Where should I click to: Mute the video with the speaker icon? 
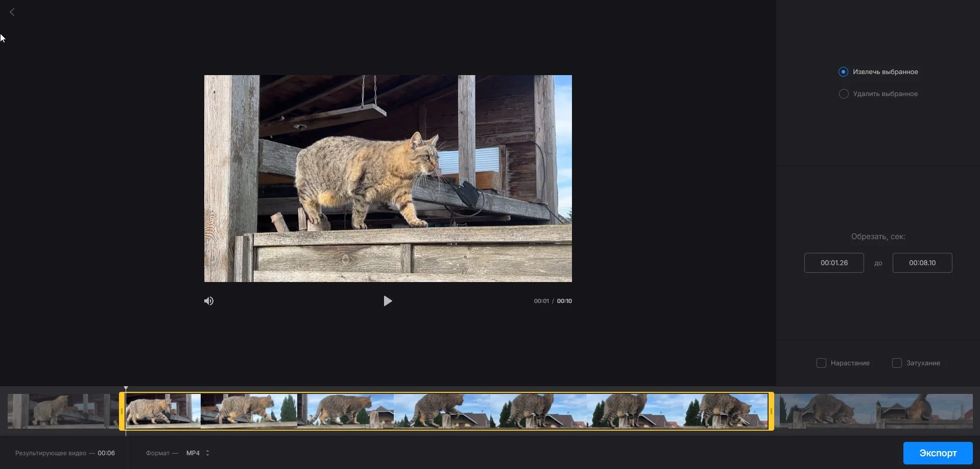(209, 301)
